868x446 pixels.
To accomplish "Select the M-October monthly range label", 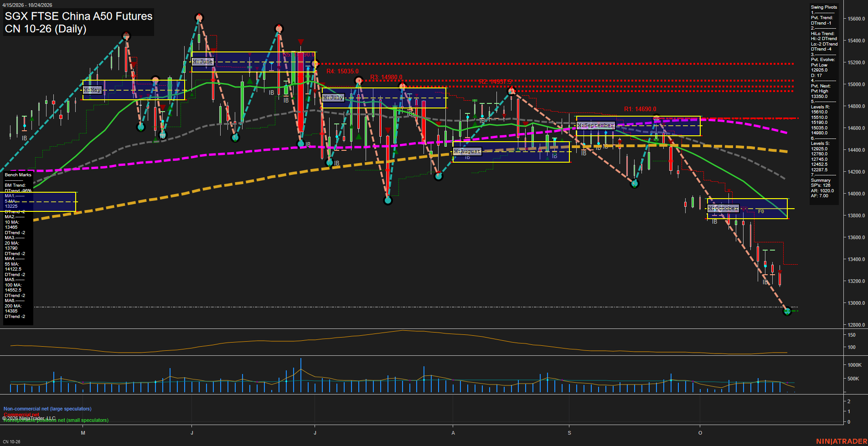I will (x=723, y=208).
